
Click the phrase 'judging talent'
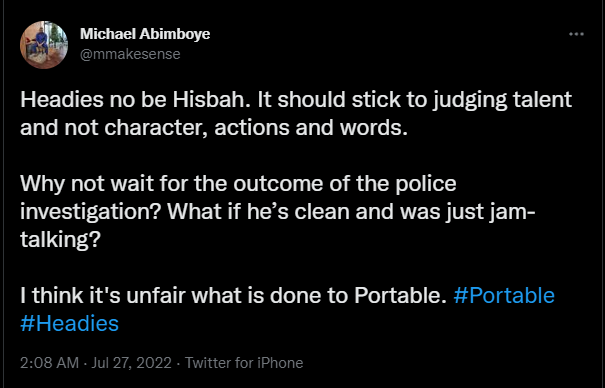tap(502, 100)
